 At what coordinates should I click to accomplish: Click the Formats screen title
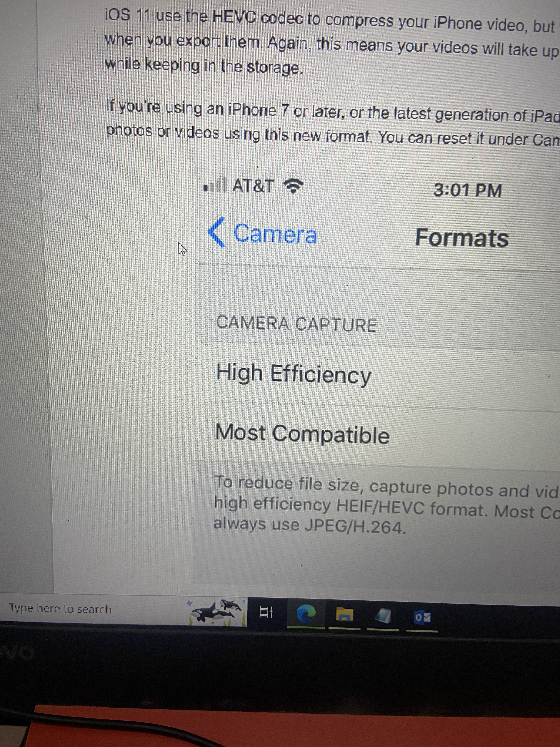[x=461, y=238]
